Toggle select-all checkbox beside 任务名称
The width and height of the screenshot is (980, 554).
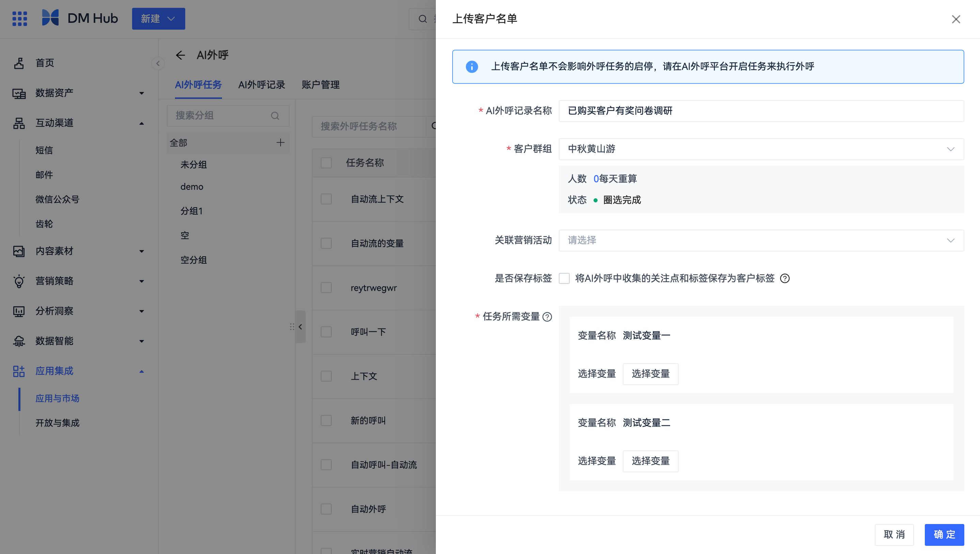[x=326, y=163]
